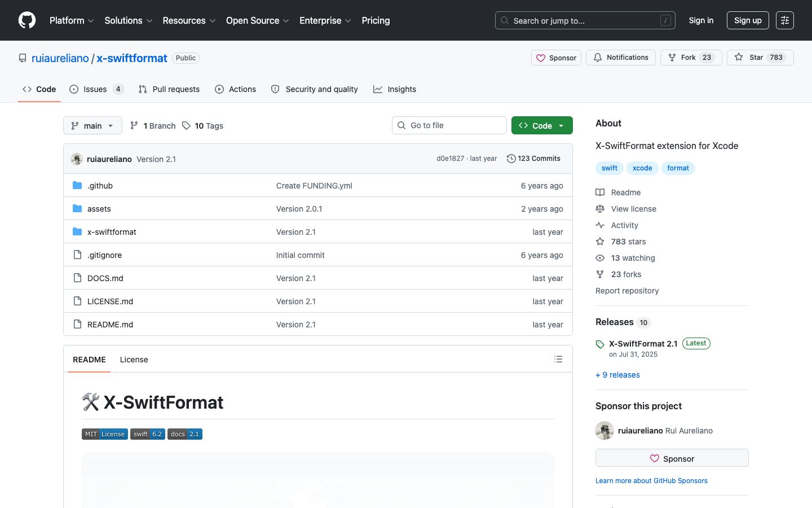Screen dimensions: 812x508
Task: Select the swift topic tag
Action: [610, 168]
